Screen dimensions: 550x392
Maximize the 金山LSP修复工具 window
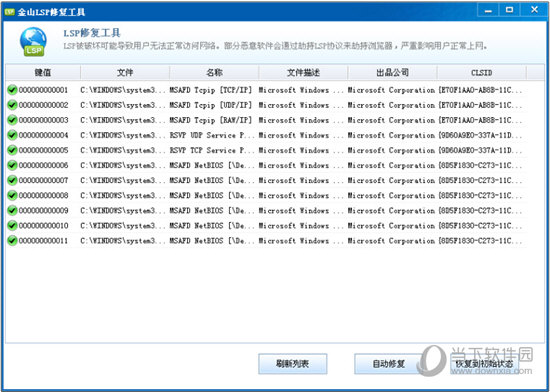pos(509,10)
